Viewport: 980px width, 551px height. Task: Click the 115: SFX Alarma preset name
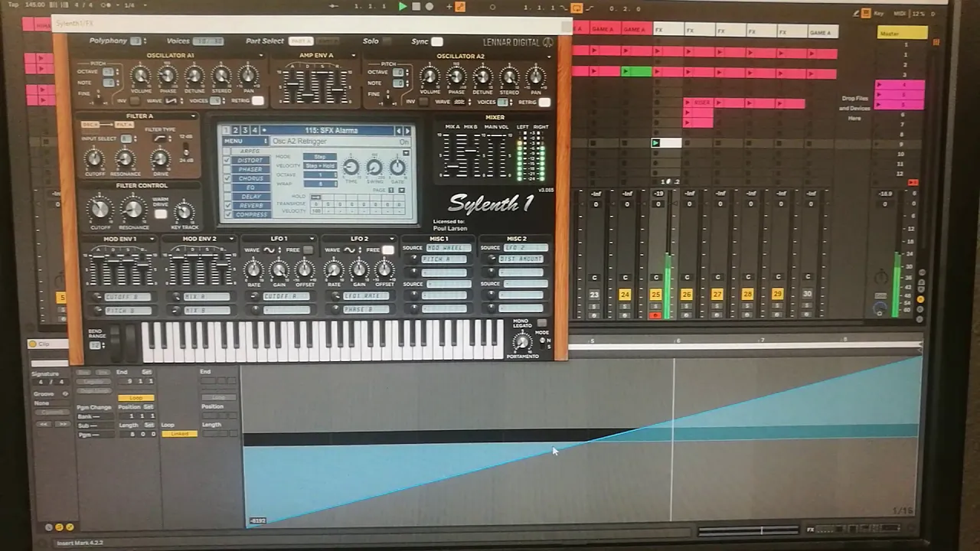pos(330,131)
